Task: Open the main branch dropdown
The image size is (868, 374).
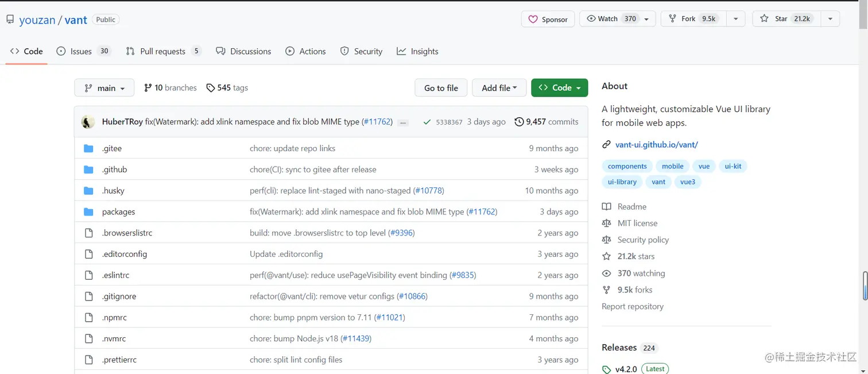Action: click(x=104, y=88)
